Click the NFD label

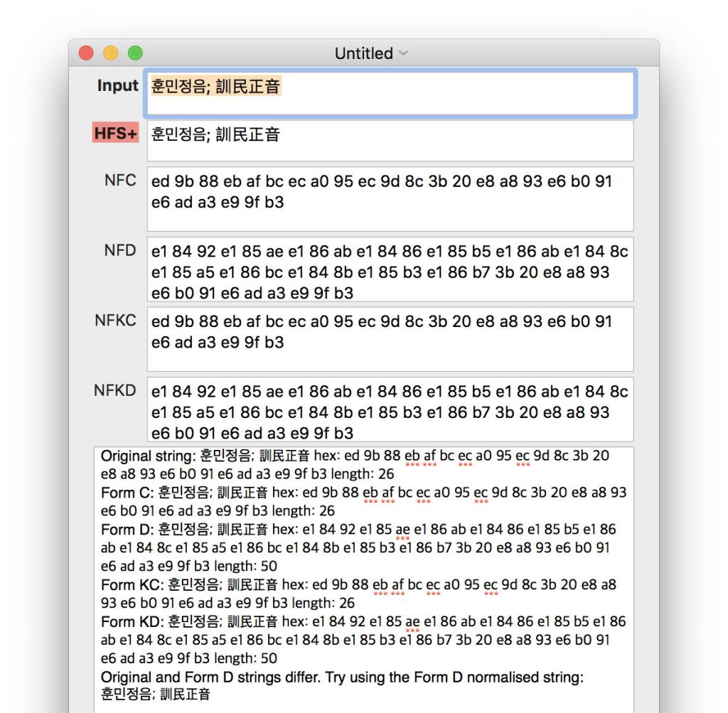pyautogui.click(x=120, y=250)
